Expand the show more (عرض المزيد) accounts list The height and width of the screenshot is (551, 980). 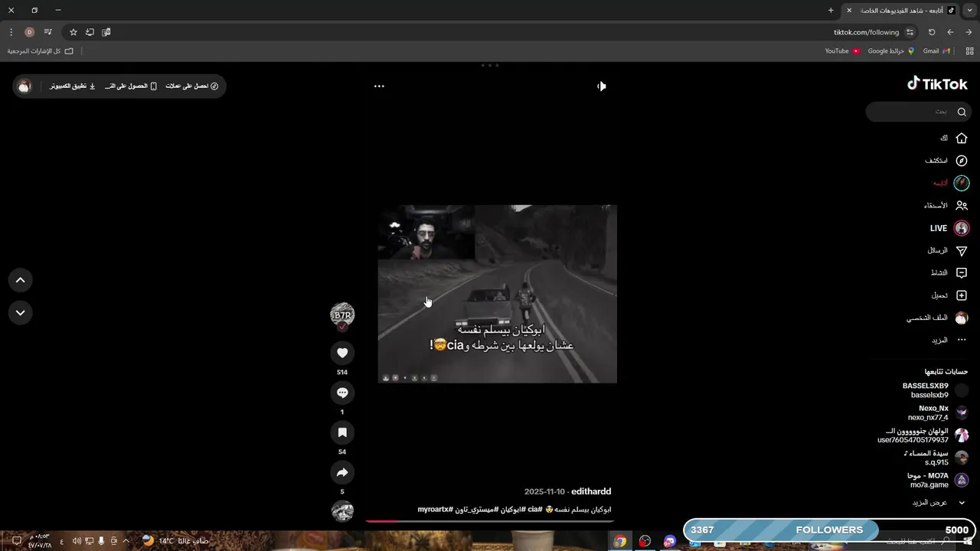939,503
